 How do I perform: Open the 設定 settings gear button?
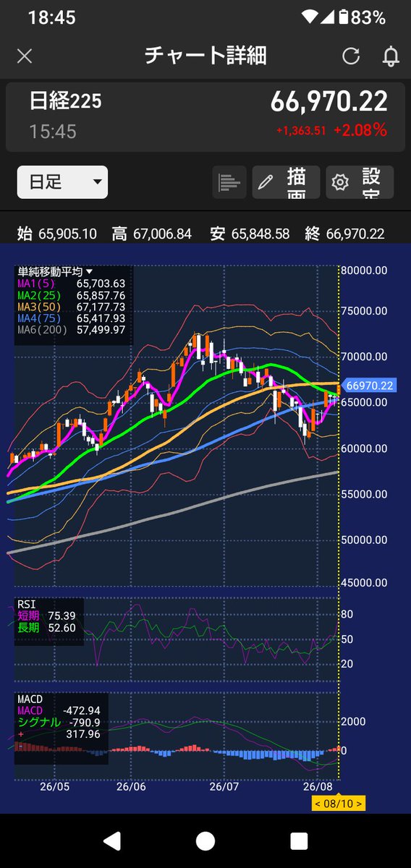(360, 182)
